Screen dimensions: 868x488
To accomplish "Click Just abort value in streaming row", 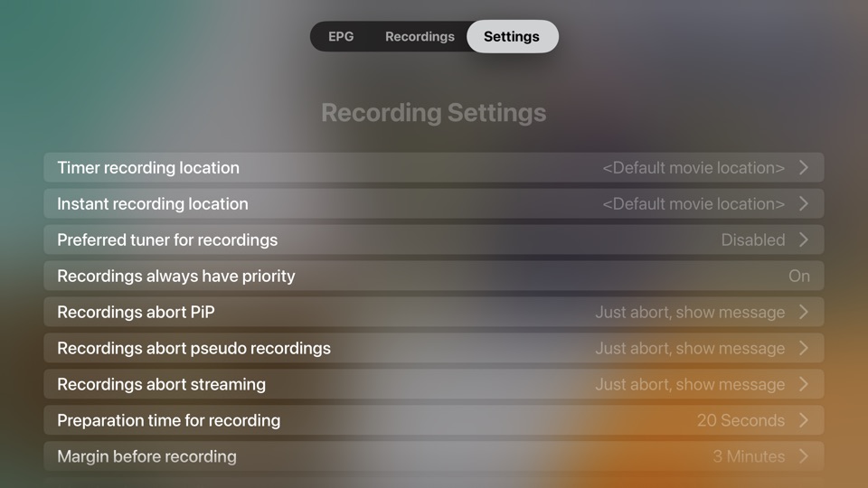I will 690,384.
